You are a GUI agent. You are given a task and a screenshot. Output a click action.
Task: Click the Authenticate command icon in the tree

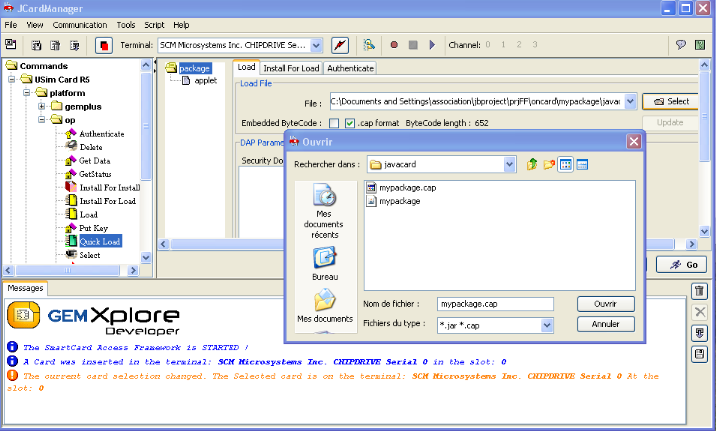[x=71, y=134]
